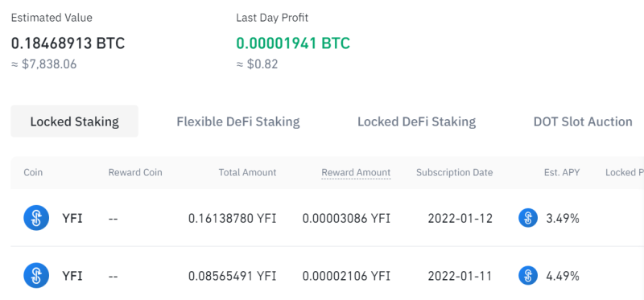Click YFI icon beside 3.49% APY

click(528, 218)
